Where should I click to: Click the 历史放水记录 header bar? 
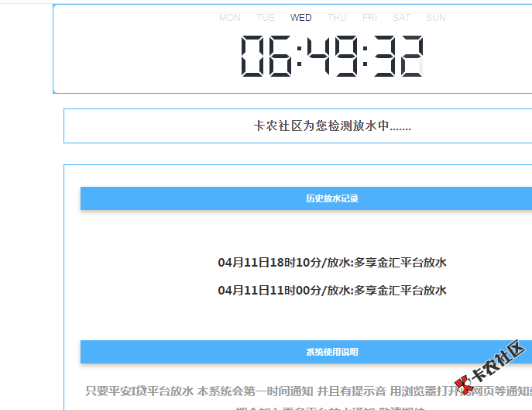coord(306,198)
